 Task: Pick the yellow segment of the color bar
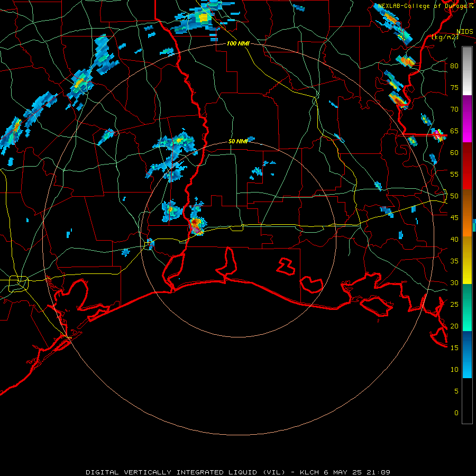point(467,260)
